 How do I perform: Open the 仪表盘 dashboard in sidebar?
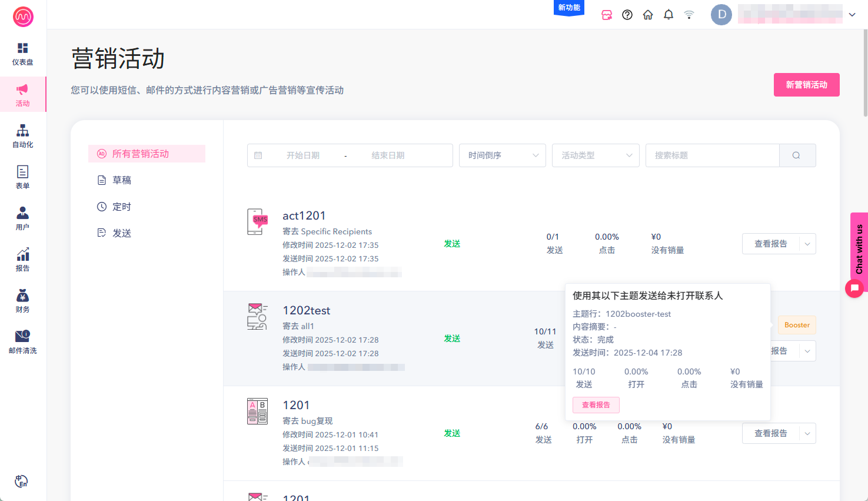tap(22, 54)
